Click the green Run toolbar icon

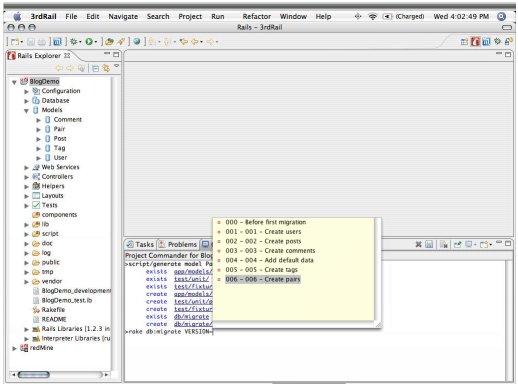click(89, 42)
